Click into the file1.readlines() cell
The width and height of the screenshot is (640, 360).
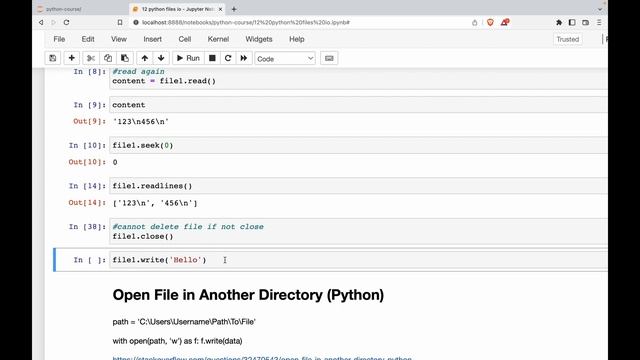pos(358,186)
